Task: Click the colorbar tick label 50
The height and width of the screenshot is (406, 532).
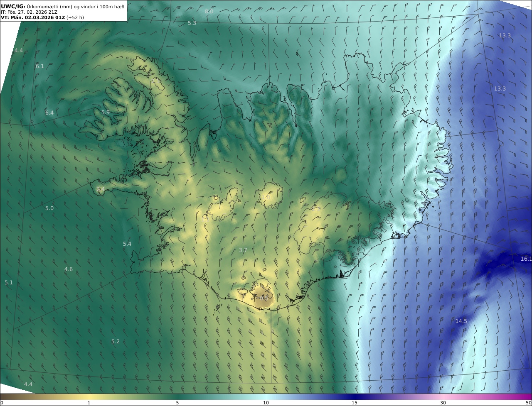Action: click(528, 403)
